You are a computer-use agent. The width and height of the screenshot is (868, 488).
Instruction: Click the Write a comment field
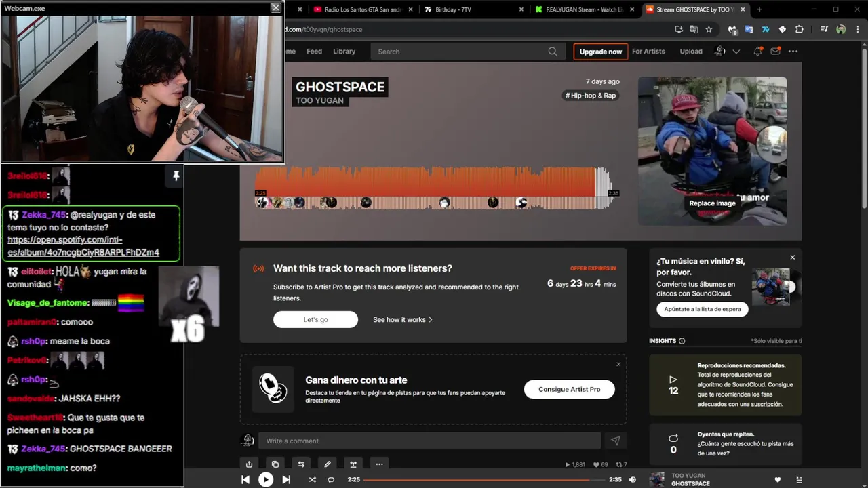pos(429,441)
